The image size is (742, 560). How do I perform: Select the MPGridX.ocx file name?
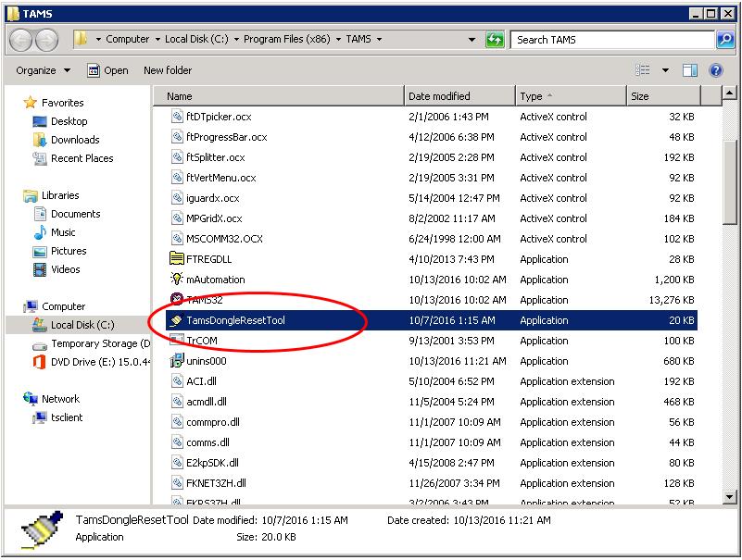tap(214, 218)
